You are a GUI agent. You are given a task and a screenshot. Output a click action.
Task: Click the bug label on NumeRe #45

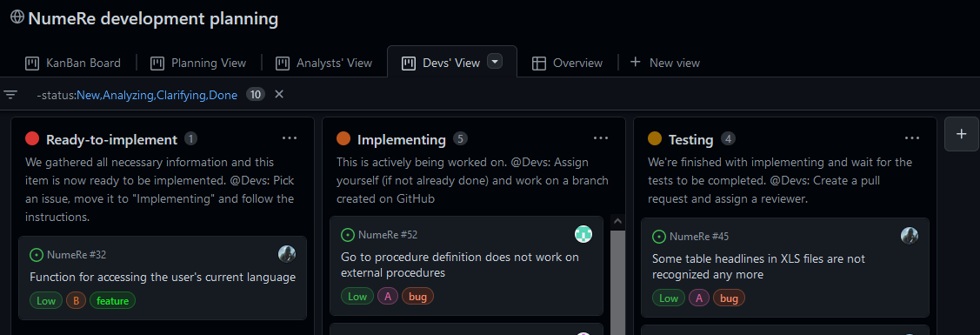[x=729, y=298]
